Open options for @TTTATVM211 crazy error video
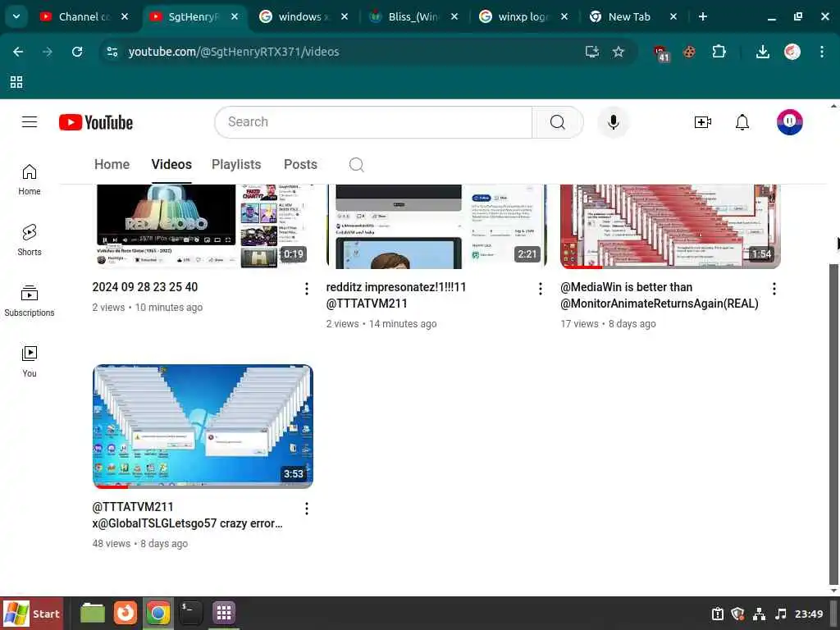 click(x=307, y=509)
